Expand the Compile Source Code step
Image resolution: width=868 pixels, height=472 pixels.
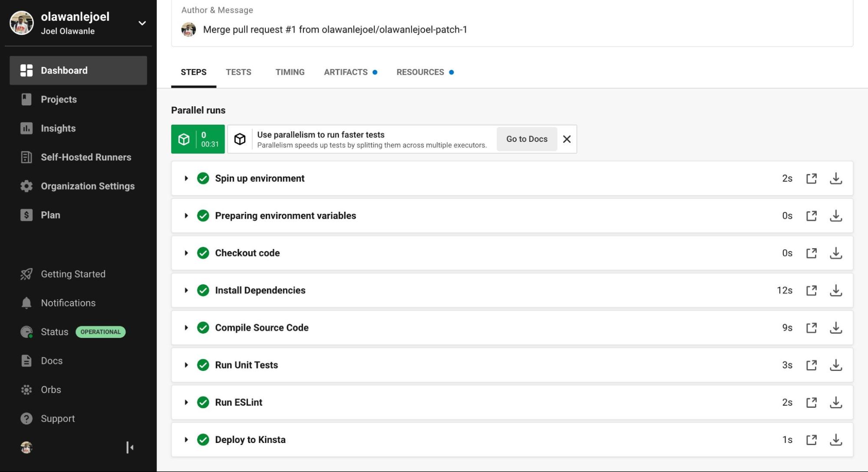pyautogui.click(x=186, y=328)
